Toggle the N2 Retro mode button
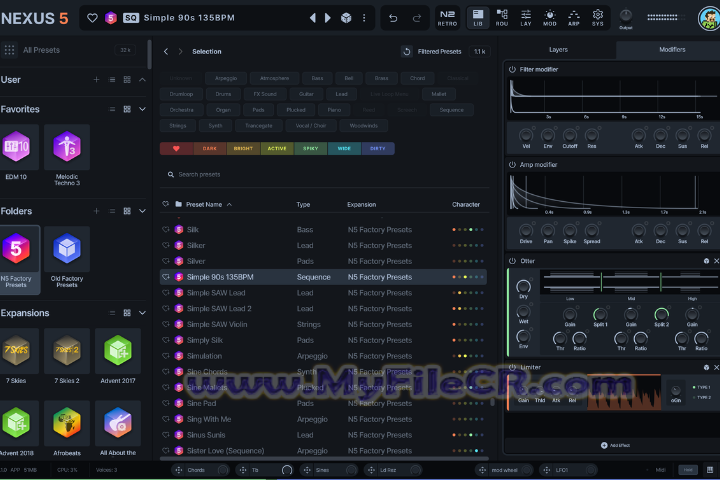The image size is (720, 480). point(447,18)
